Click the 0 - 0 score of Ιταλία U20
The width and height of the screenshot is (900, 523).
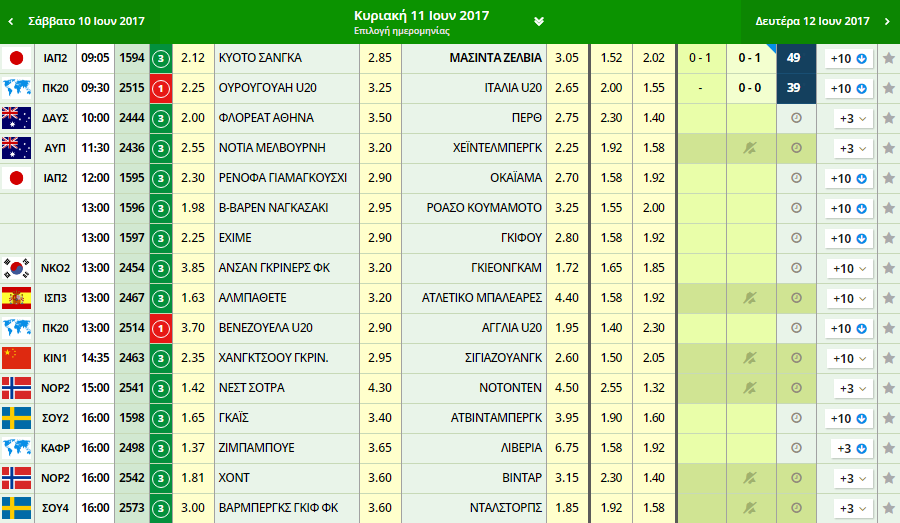tap(749, 88)
